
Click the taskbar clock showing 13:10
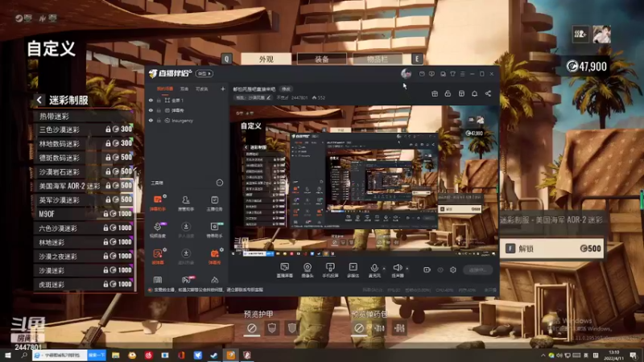click(613, 355)
